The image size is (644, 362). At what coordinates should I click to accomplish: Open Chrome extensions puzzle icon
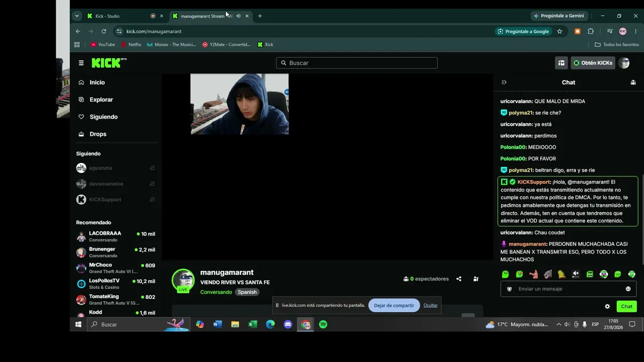pyautogui.click(x=591, y=31)
